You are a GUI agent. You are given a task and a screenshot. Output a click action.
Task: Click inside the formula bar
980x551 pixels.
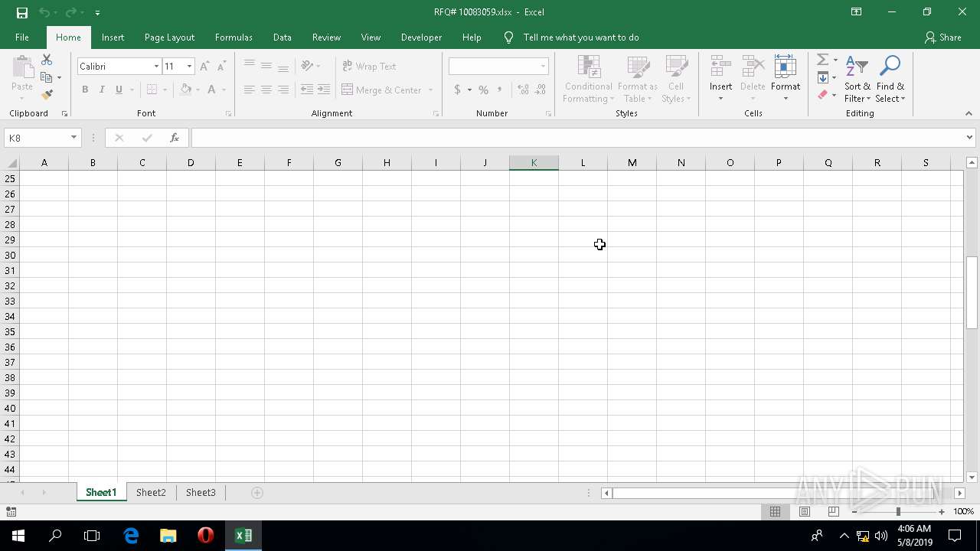pos(577,138)
